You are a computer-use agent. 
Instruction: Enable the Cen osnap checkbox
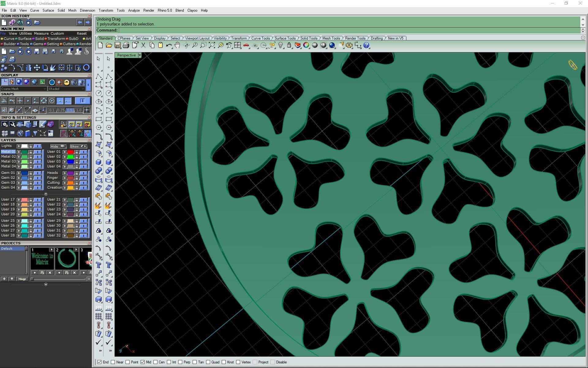pos(156,362)
